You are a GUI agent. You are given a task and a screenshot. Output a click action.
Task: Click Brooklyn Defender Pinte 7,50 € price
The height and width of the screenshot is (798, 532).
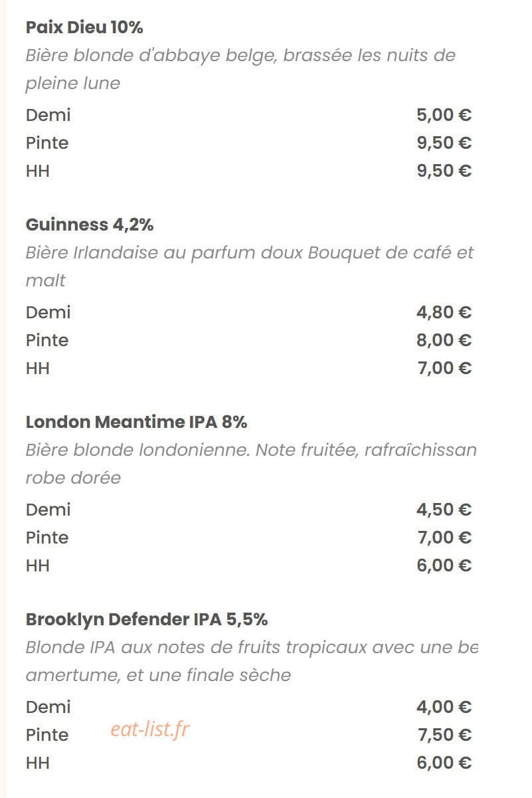coord(444,735)
